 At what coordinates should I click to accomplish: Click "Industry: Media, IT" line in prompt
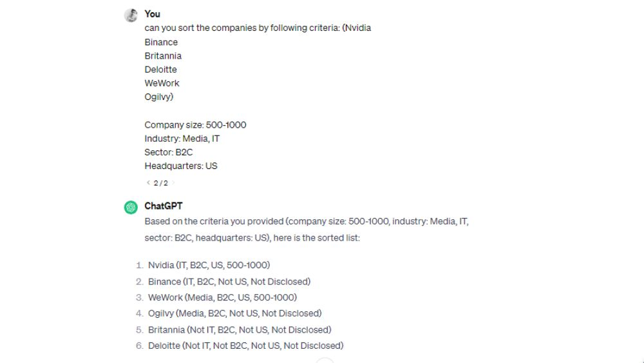[x=182, y=139]
